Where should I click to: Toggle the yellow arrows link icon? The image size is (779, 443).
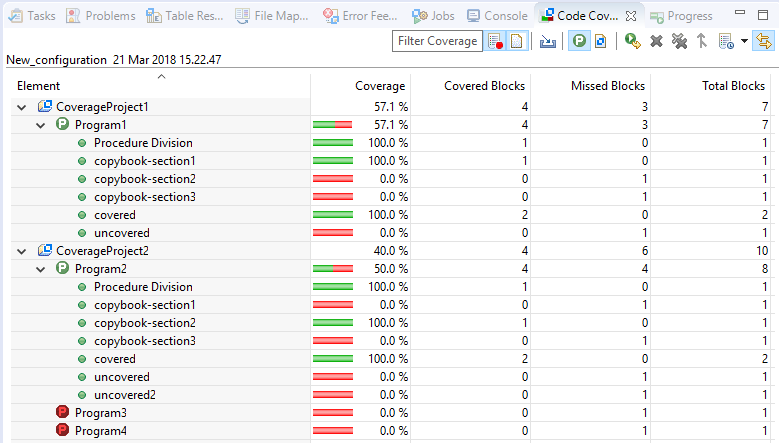pos(765,41)
